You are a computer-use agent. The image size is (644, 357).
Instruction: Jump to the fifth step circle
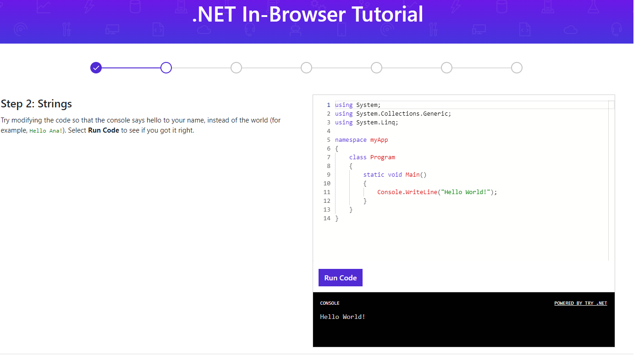(x=376, y=68)
